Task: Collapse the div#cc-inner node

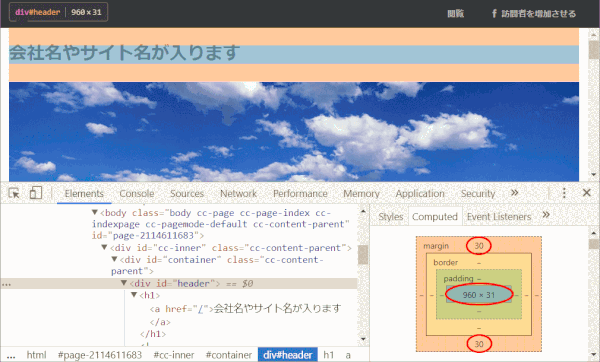Action: point(104,248)
